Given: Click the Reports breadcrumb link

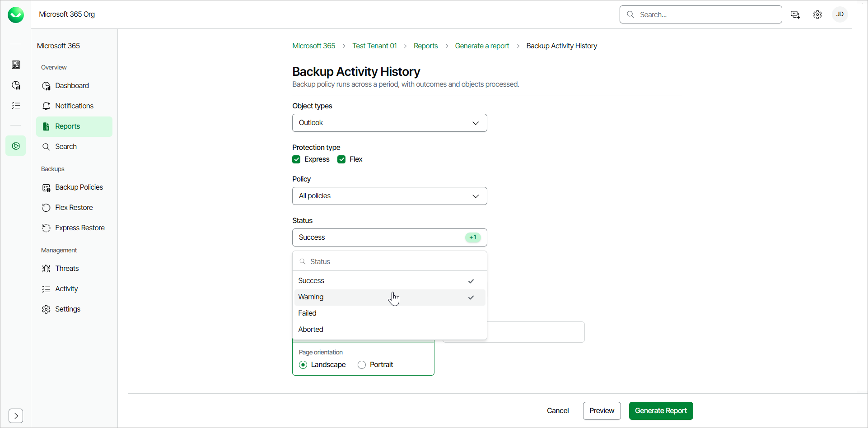Looking at the screenshot, I should (426, 46).
